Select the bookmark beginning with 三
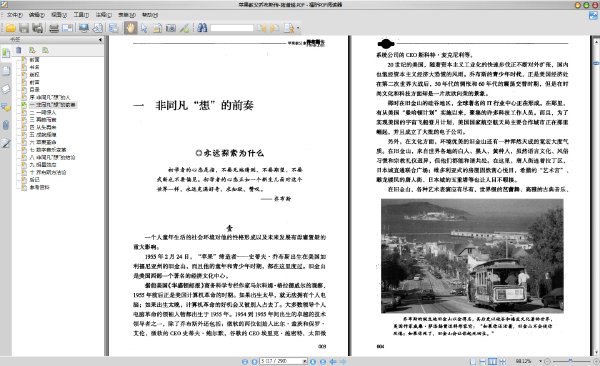This screenshot has height=366, width=600. (x=43, y=120)
